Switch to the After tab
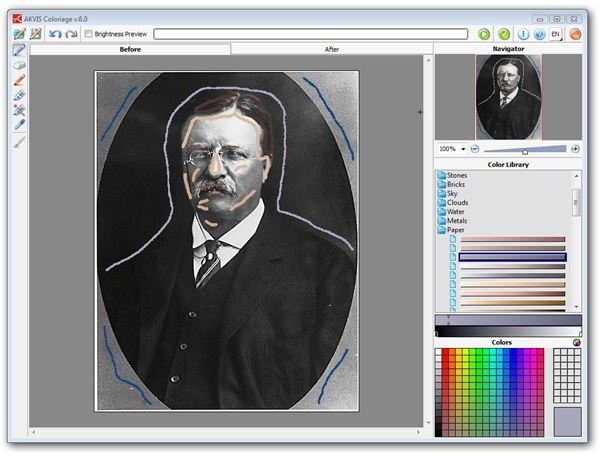The height and width of the screenshot is (456, 600). tap(332, 49)
